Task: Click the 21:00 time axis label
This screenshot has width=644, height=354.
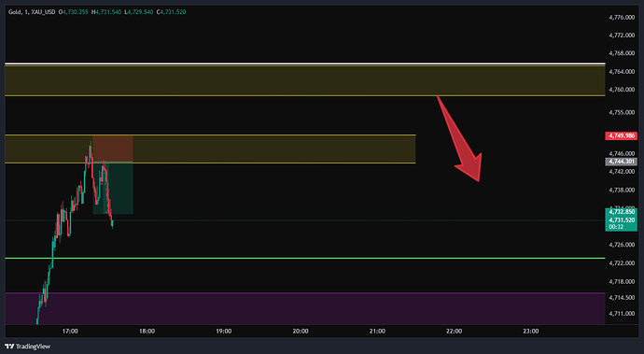Action: click(x=377, y=331)
